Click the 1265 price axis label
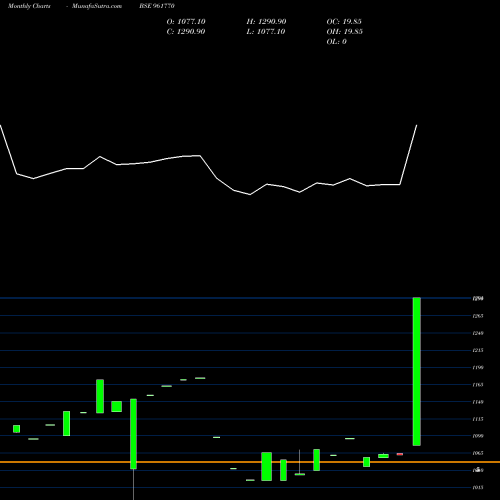 [478, 316]
